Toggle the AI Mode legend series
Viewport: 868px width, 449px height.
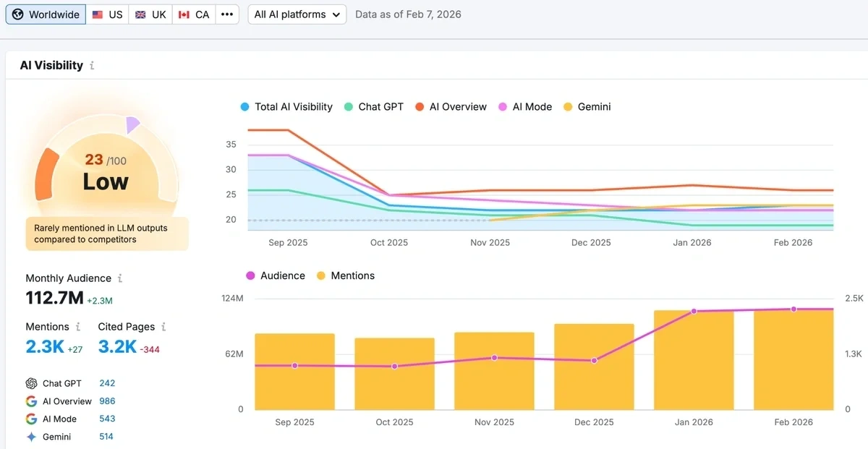525,107
